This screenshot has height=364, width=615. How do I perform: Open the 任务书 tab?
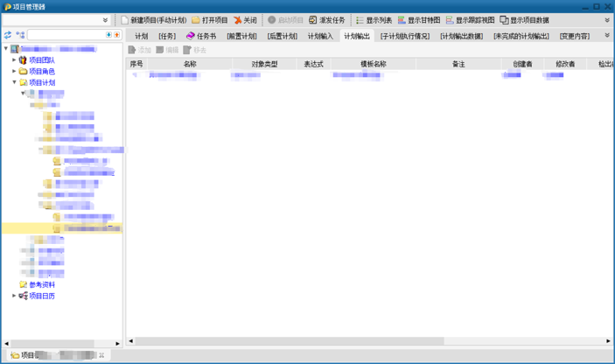coord(201,36)
